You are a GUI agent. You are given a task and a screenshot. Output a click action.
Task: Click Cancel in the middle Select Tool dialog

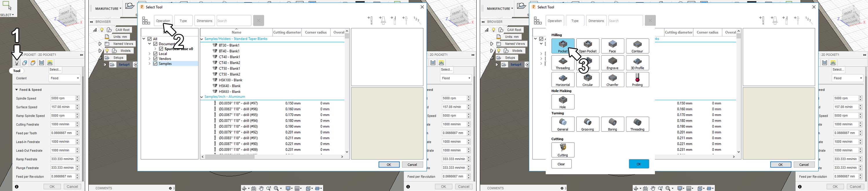413,165
